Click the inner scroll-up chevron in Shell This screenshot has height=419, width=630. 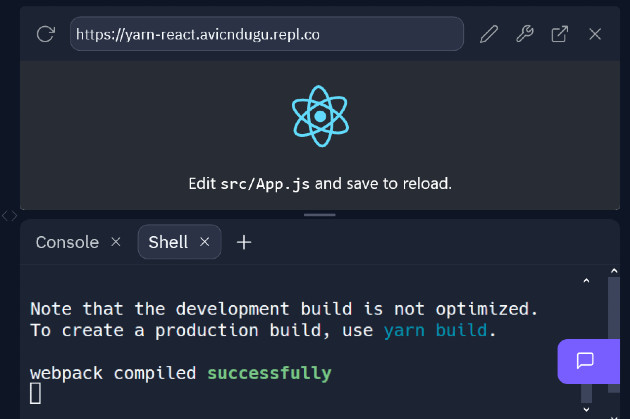coord(586,281)
